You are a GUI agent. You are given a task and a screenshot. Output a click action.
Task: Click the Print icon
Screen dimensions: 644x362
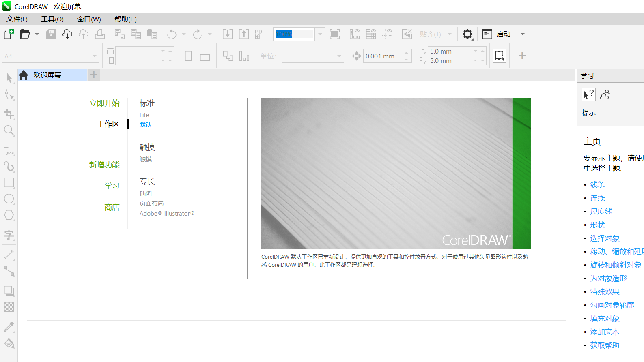[100, 34]
